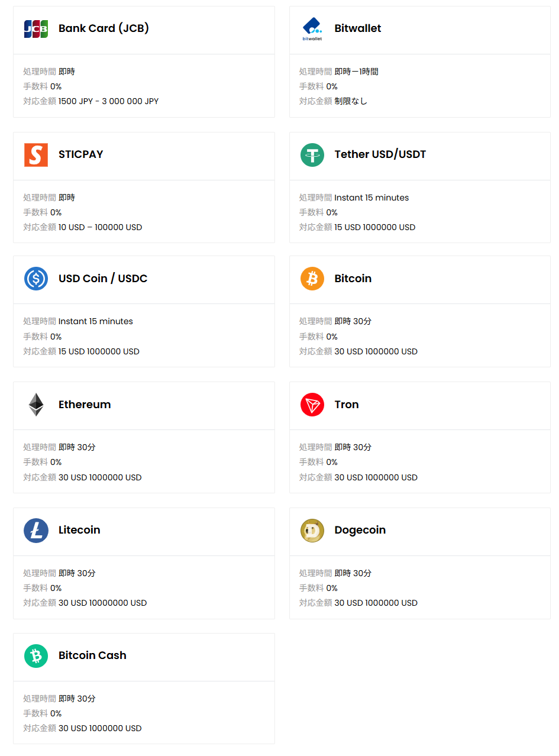Select the orange Bitcoin logo icon
This screenshot has height=756, width=559.
point(312,279)
